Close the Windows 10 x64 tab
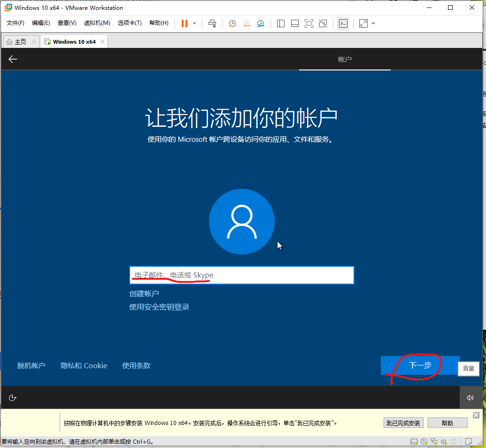Viewport: 486px width, 448px height. [x=102, y=41]
